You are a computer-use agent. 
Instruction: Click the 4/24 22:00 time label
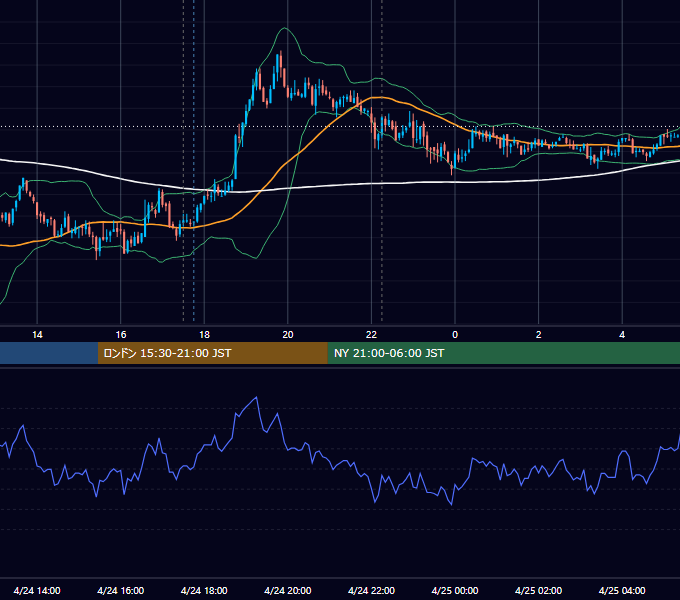tap(372, 590)
